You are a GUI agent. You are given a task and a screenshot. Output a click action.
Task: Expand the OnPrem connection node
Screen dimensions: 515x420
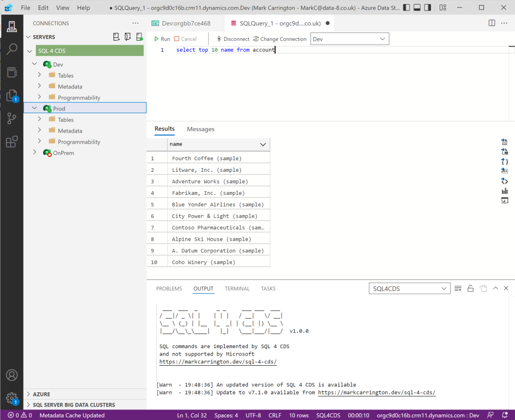pyautogui.click(x=35, y=152)
